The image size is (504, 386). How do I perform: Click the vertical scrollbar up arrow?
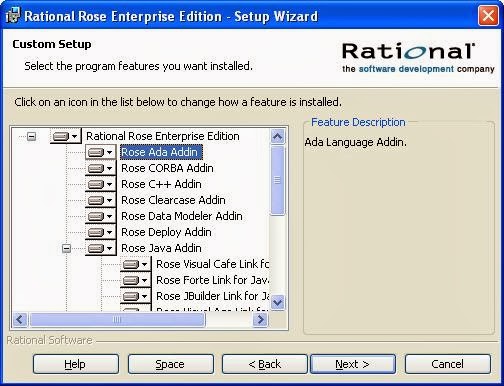tap(278, 136)
